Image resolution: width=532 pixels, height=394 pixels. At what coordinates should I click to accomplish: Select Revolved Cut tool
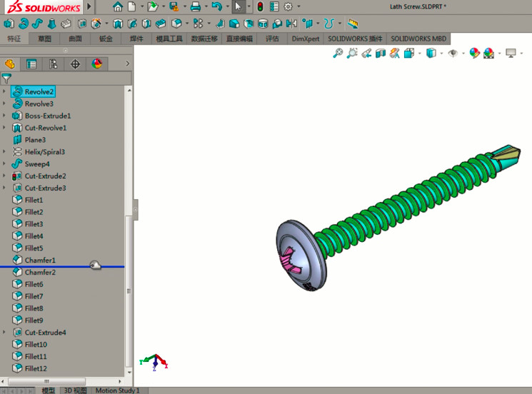coord(118,24)
